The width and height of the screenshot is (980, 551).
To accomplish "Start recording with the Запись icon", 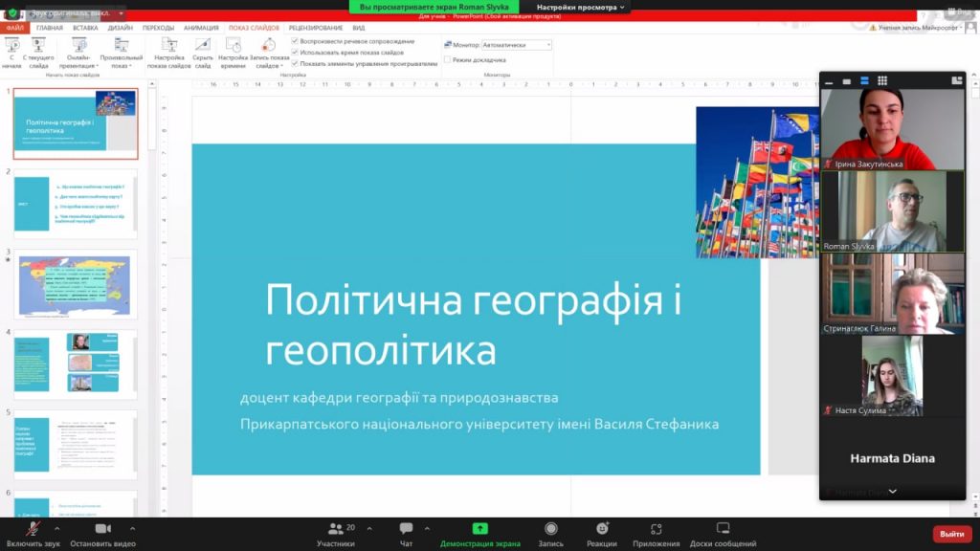I will (x=550, y=529).
